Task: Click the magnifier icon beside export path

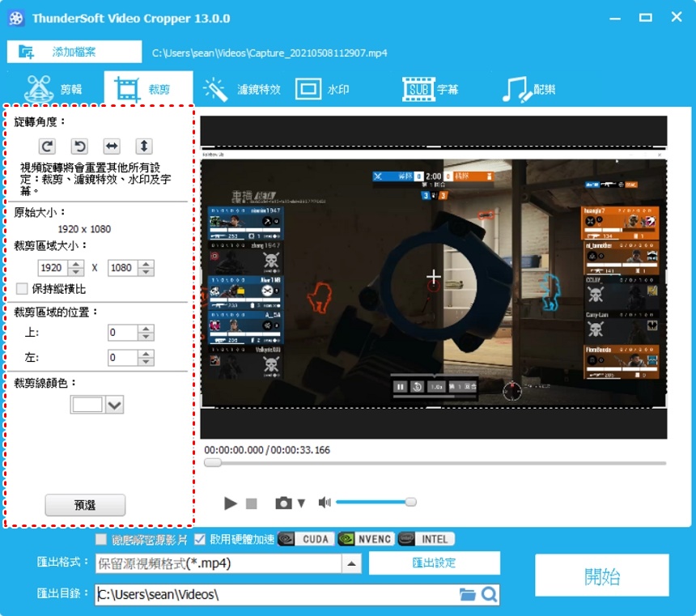Action: pos(489,595)
